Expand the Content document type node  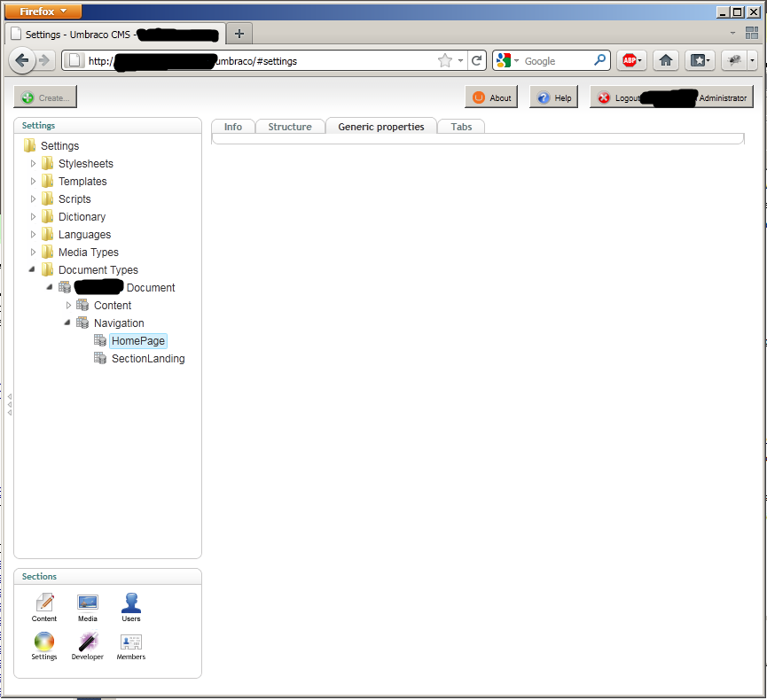pos(68,305)
